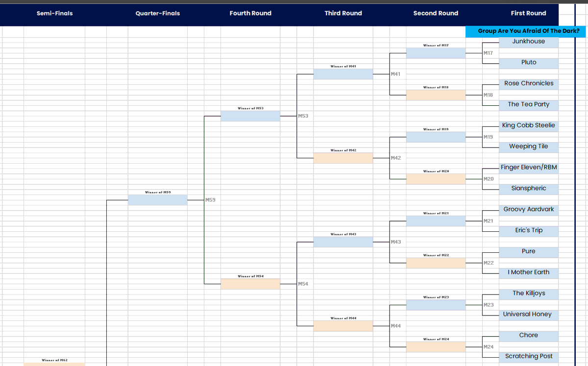This screenshot has width=588, height=366.
Task: Select the M59 match label
Action: click(211, 200)
